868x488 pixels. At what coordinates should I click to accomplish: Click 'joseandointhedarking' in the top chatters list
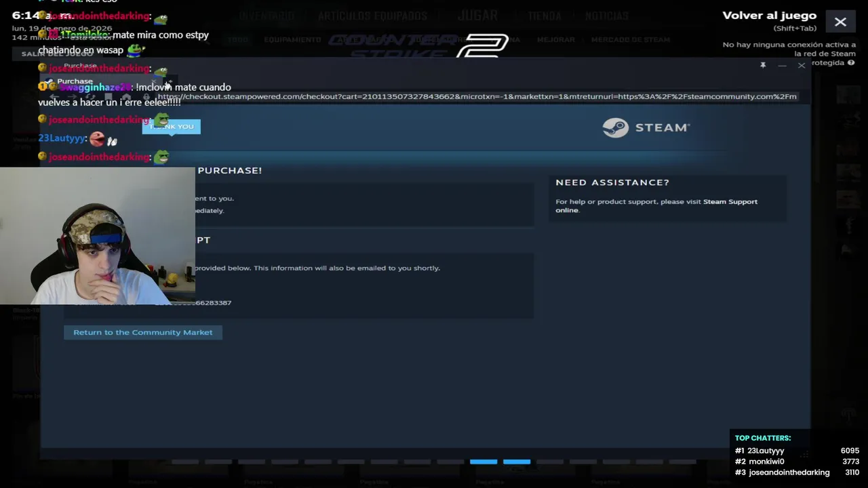click(x=789, y=472)
